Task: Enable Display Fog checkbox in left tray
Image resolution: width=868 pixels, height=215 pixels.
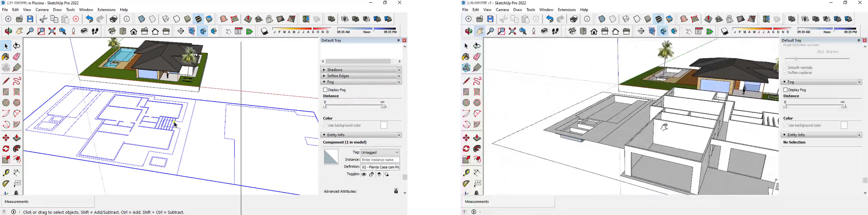Action: (x=325, y=90)
